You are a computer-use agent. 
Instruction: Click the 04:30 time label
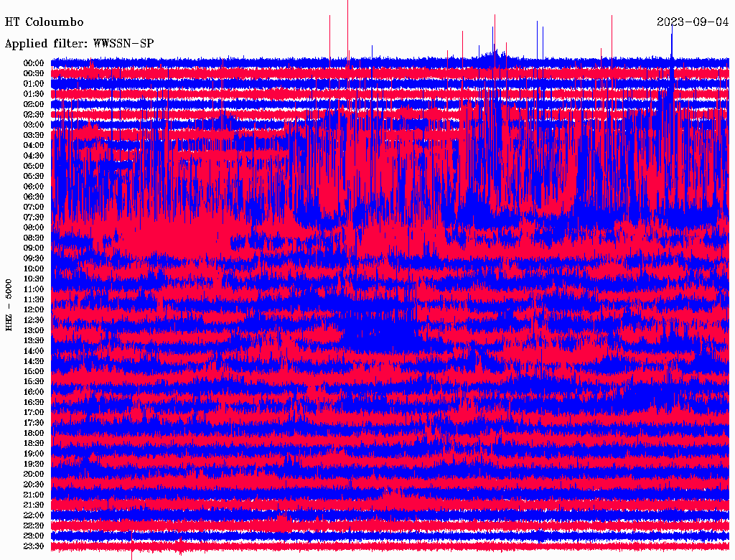click(34, 156)
